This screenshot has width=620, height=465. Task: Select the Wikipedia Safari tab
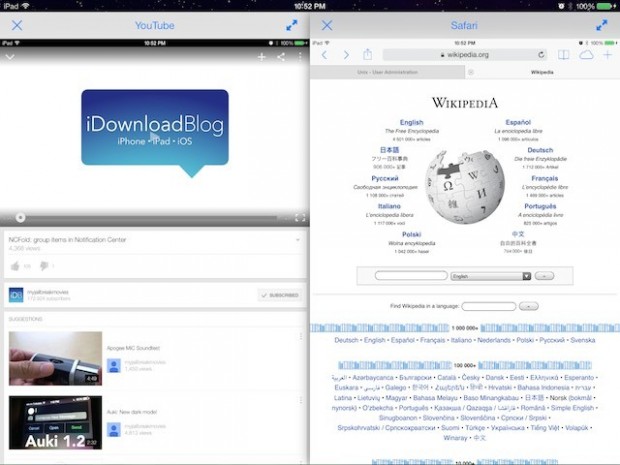(x=542, y=72)
